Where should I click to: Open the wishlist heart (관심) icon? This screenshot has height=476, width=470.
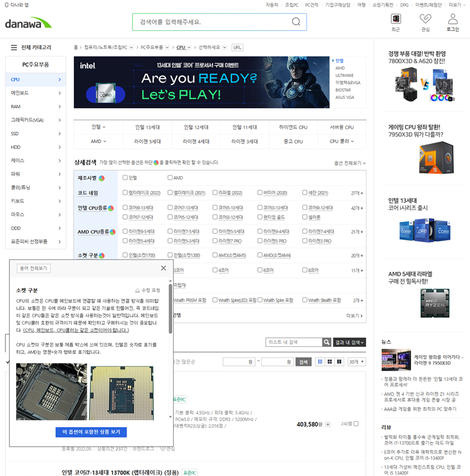pyautogui.click(x=425, y=19)
